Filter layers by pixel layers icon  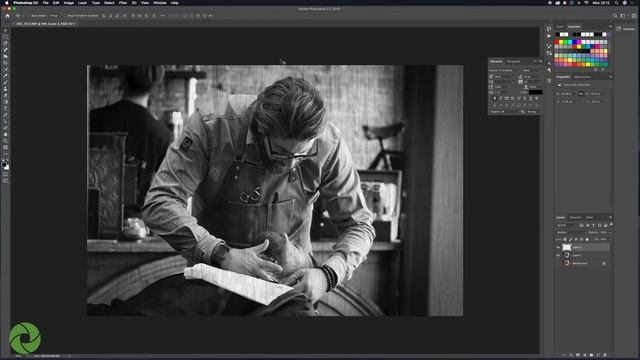[x=582, y=225]
